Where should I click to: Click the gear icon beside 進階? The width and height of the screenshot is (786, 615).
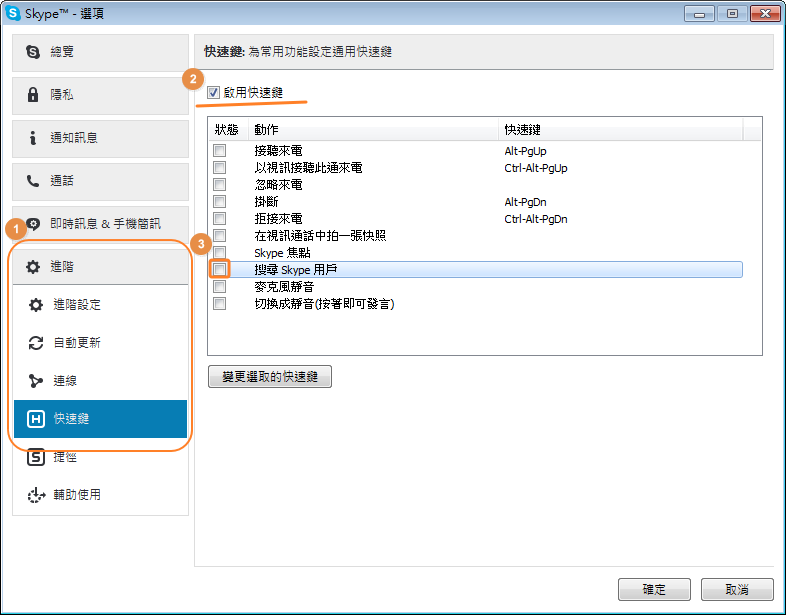pos(33,267)
